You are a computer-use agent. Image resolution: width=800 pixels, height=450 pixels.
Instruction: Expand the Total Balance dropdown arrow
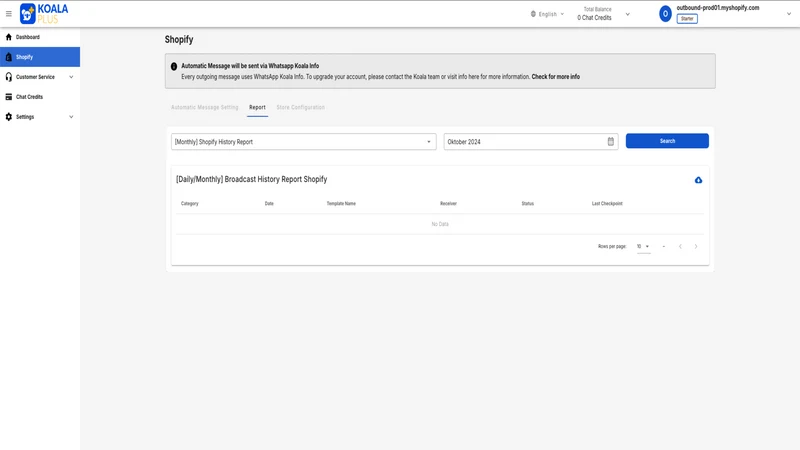click(628, 14)
